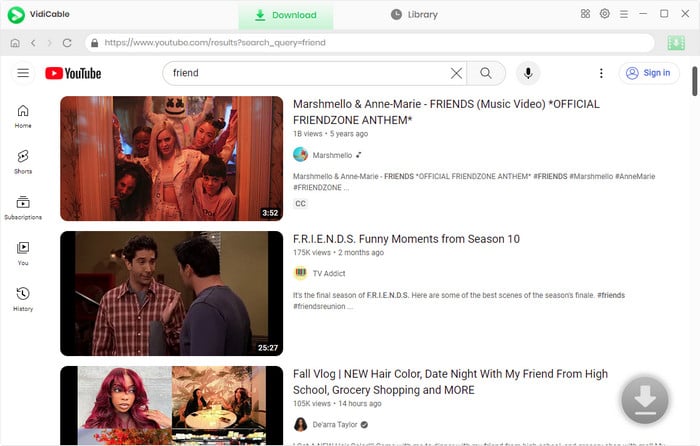Play the Fall Vlog video thumbnail
The height and width of the screenshot is (446, 700).
tap(171, 405)
